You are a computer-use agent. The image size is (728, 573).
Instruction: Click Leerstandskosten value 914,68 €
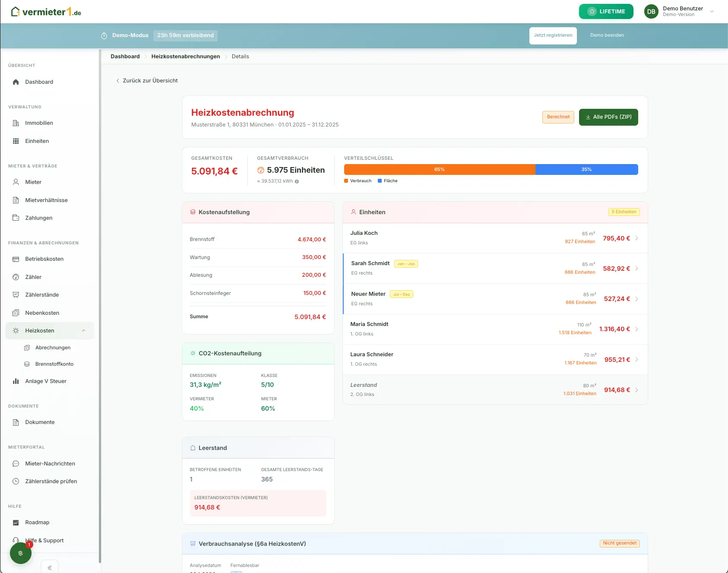(x=207, y=507)
